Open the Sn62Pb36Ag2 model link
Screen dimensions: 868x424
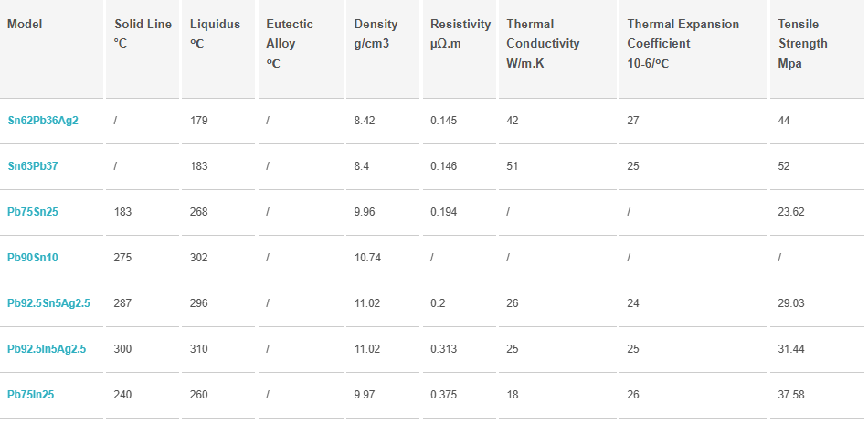pos(43,121)
